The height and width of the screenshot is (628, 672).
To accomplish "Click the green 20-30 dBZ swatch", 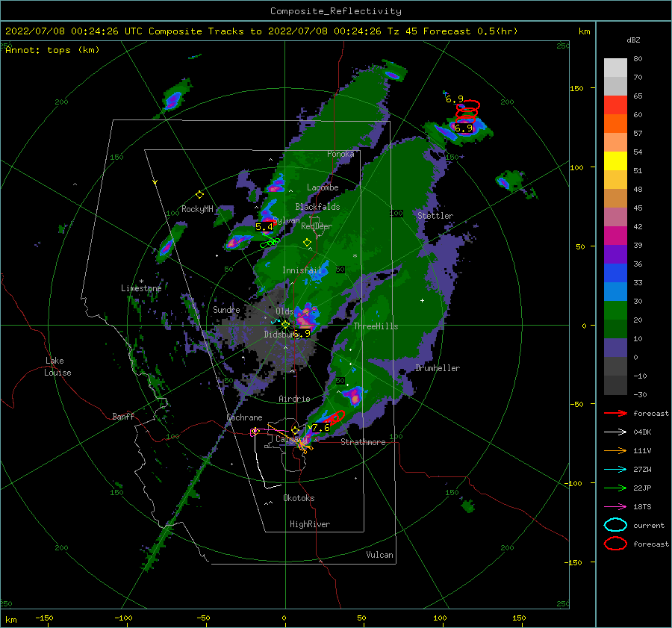I will click(615, 311).
